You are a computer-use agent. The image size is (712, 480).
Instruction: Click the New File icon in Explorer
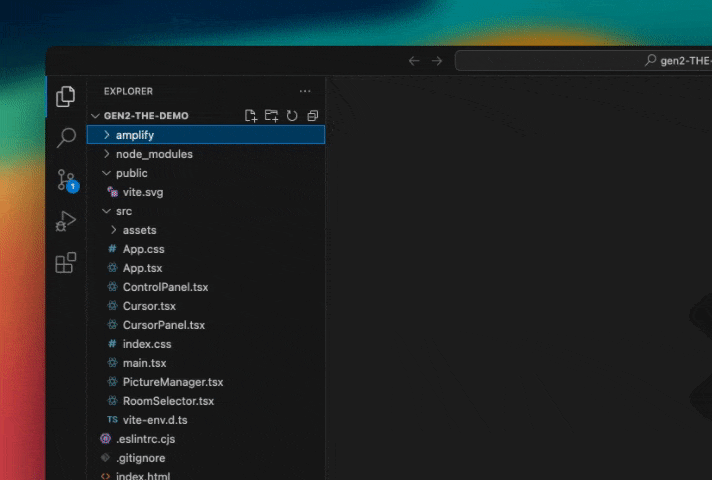coord(251,116)
